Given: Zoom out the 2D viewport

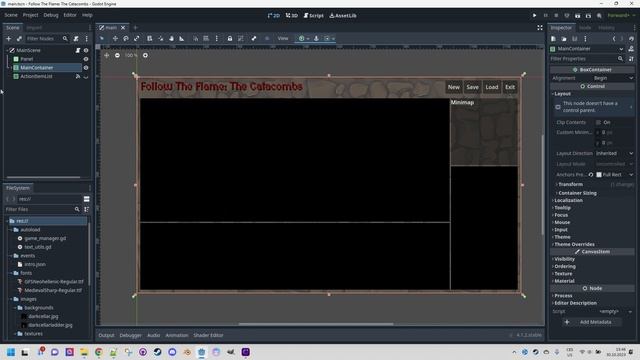Looking at the screenshot, I should coord(117,55).
